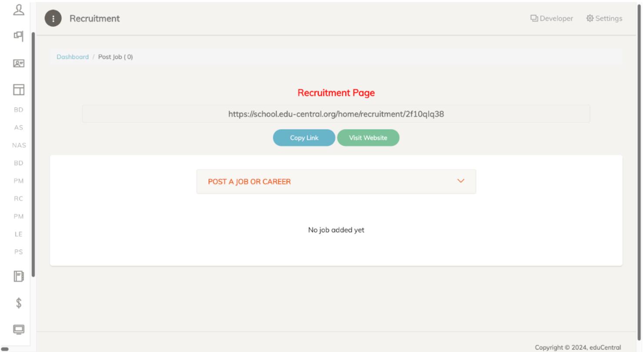Open Settings in the top bar
The height and width of the screenshot is (352, 644).
[604, 18]
